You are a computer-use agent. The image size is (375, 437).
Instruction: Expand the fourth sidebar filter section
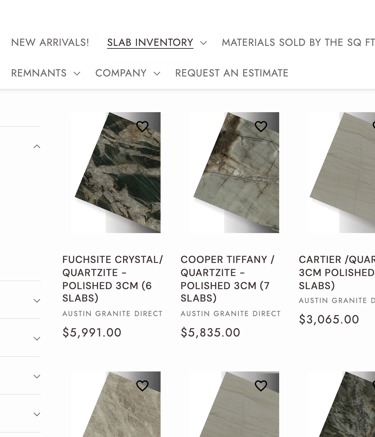point(37,377)
